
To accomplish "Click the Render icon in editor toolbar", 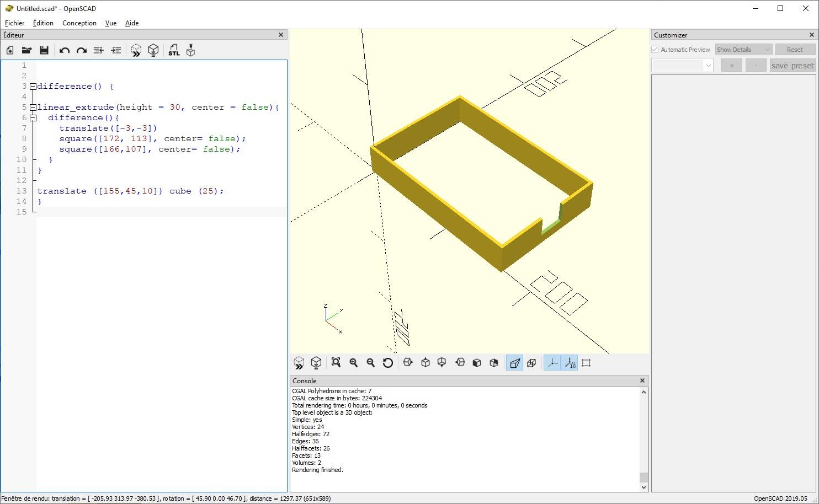I will [153, 51].
